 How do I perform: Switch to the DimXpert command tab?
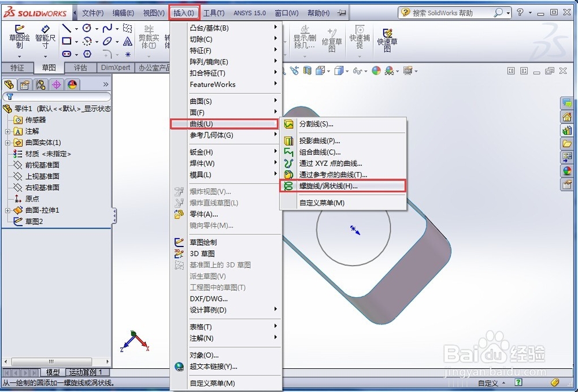tap(116, 68)
